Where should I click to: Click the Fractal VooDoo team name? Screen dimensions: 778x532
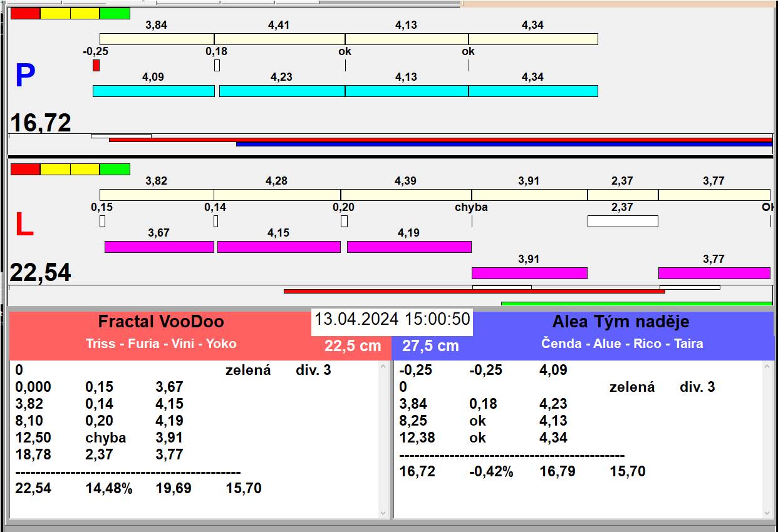click(161, 322)
